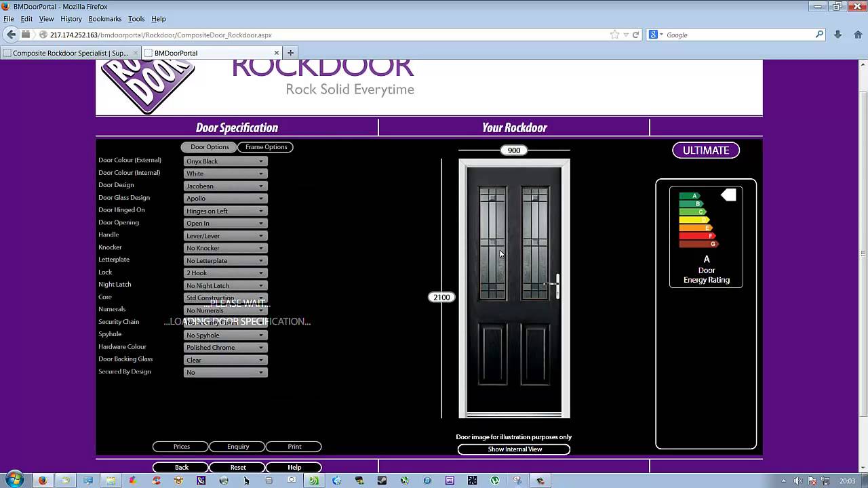Open the Knocker dropdown
The image size is (868, 488).
(x=225, y=248)
